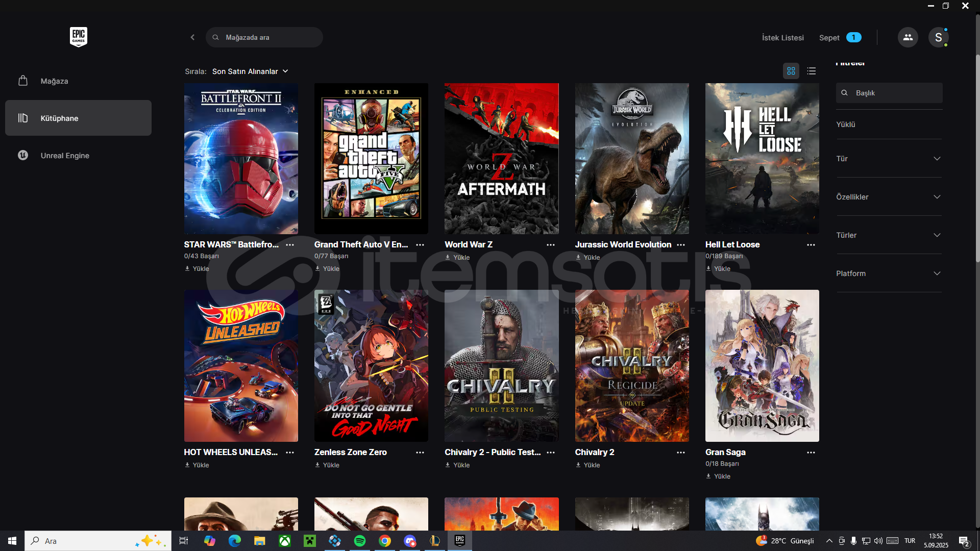Go back with the left arrow
The height and width of the screenshot is (551, 980).
tap(192, 37)
